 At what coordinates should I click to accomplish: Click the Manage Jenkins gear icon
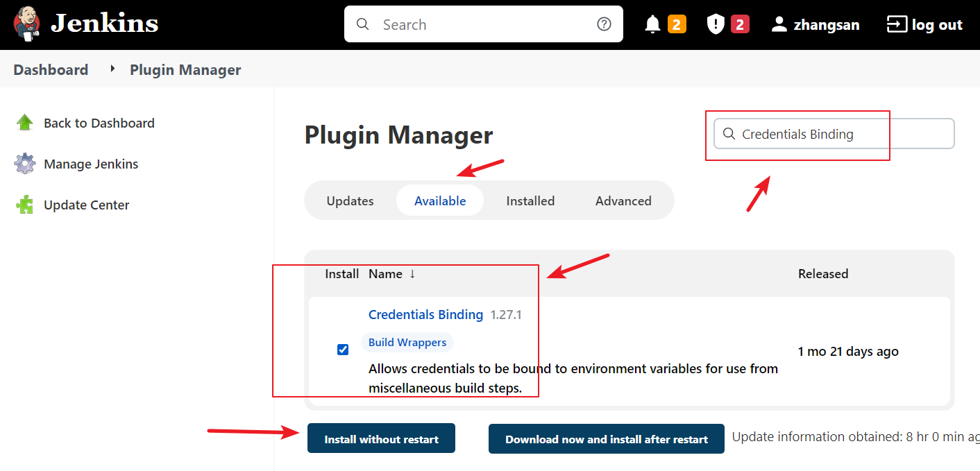[25, 164]
